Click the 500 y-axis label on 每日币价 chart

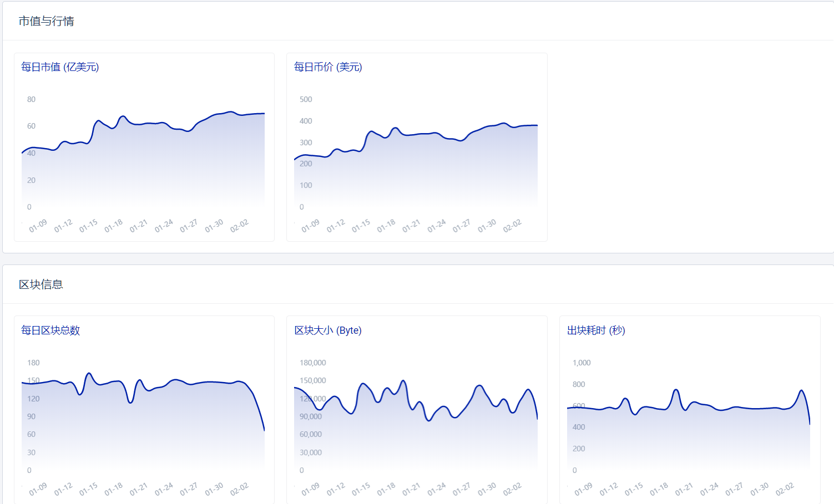306,100
